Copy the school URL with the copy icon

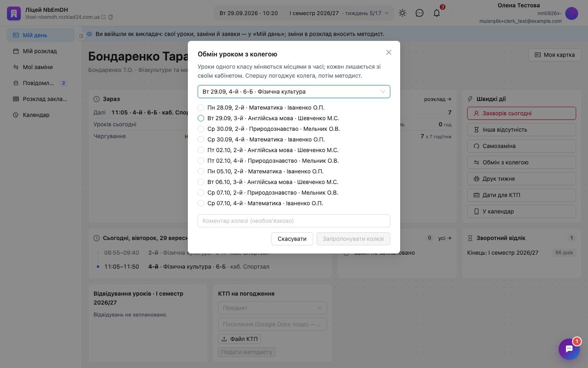[x=111, y=17]
